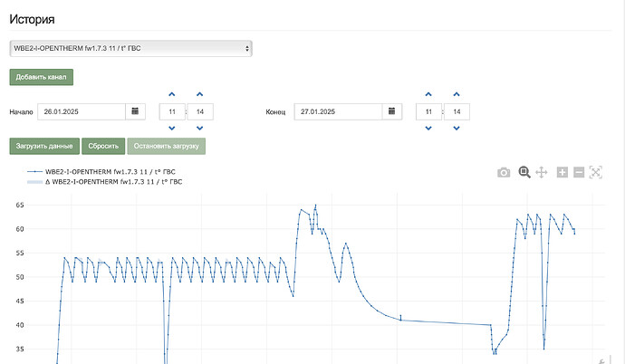Click the start minute input field
Screen dimensions: 625x364
200,111
